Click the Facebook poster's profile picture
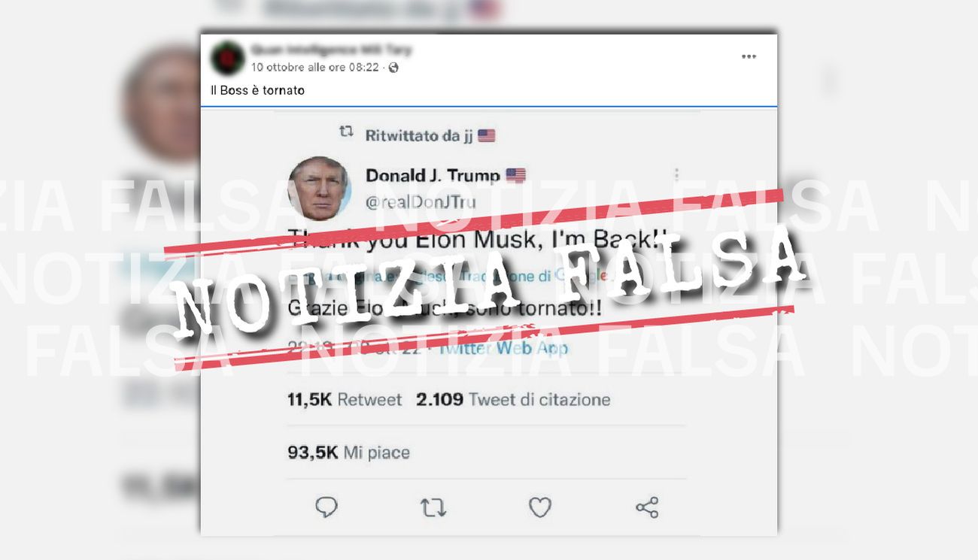The height and width of the screenshot is (560, 978). (x=227, y=58)
